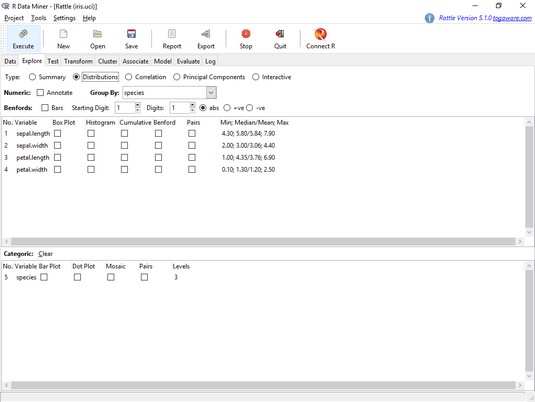Screen dimensions: 535x402
Task: Switch to the Cluster tab
Action: pyautogui.click(x=107, y=61)
